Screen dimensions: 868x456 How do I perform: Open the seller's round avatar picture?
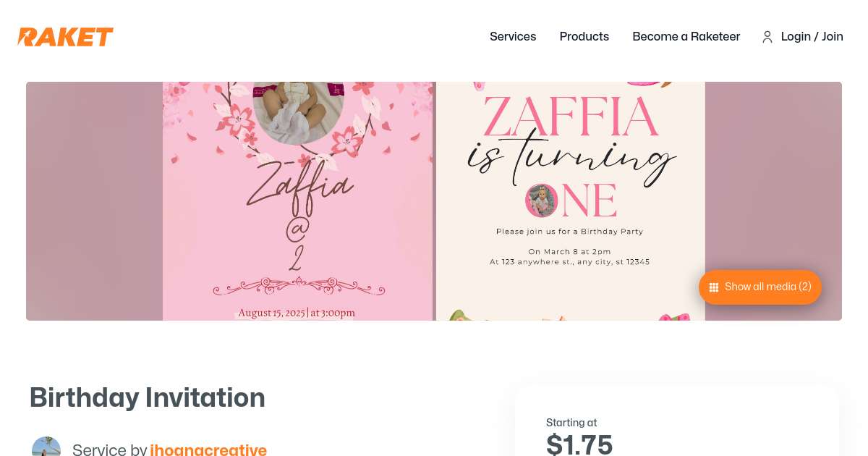tap(46, 448)
